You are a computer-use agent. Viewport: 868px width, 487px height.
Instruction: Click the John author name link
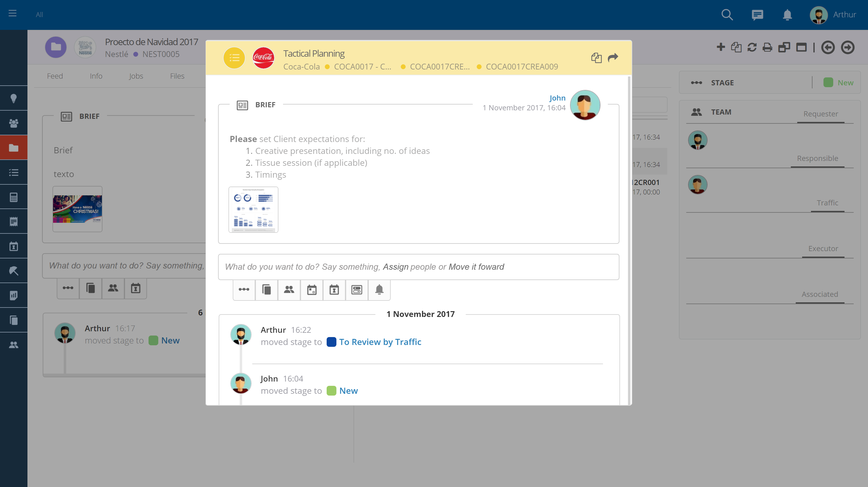coord(557,98)
